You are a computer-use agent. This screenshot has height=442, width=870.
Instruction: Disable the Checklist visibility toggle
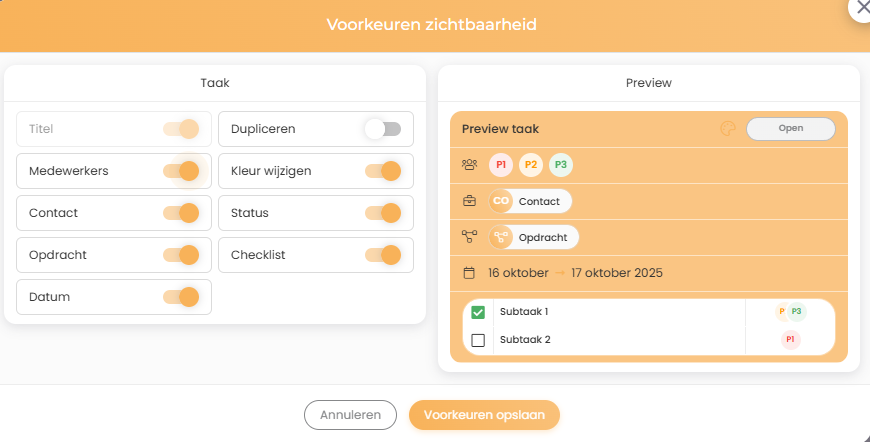[x=382, y=255]
